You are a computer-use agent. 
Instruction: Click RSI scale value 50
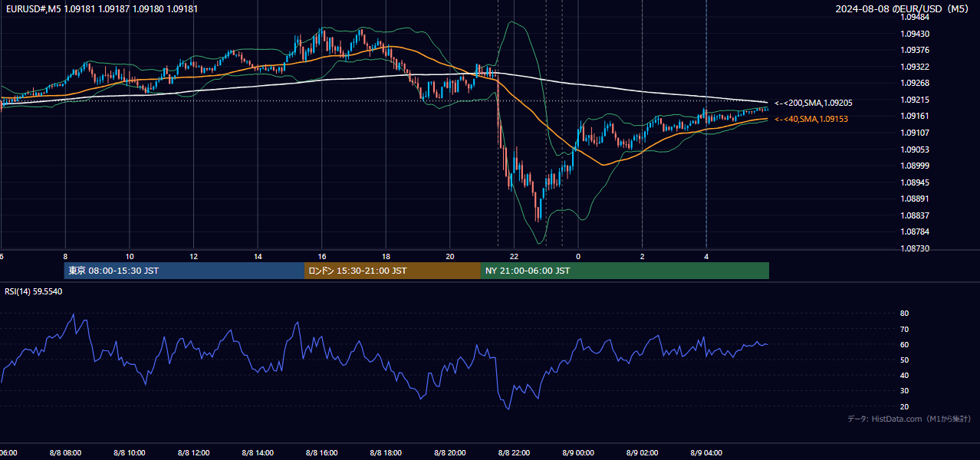[x=904, y=360]
